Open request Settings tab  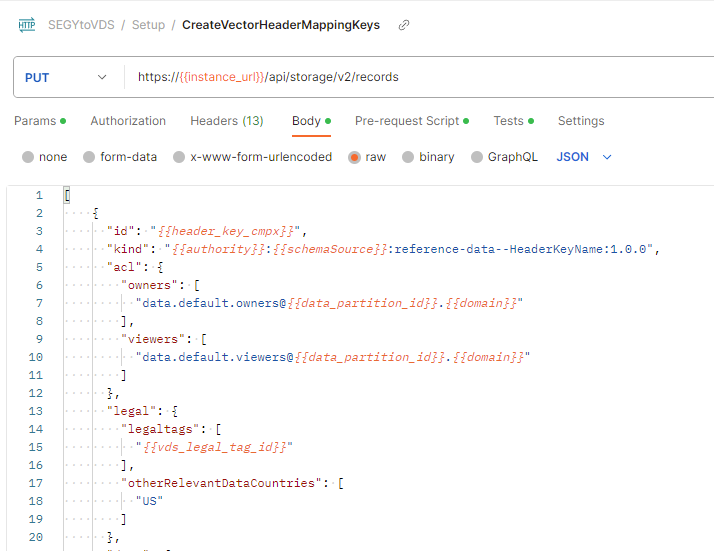pos(581,121)
